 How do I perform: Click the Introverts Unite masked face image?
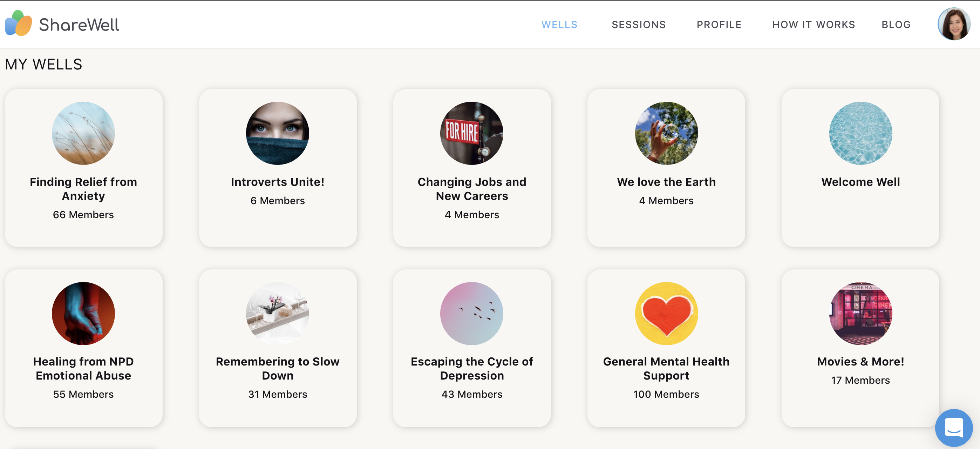(x=277, y=133)
